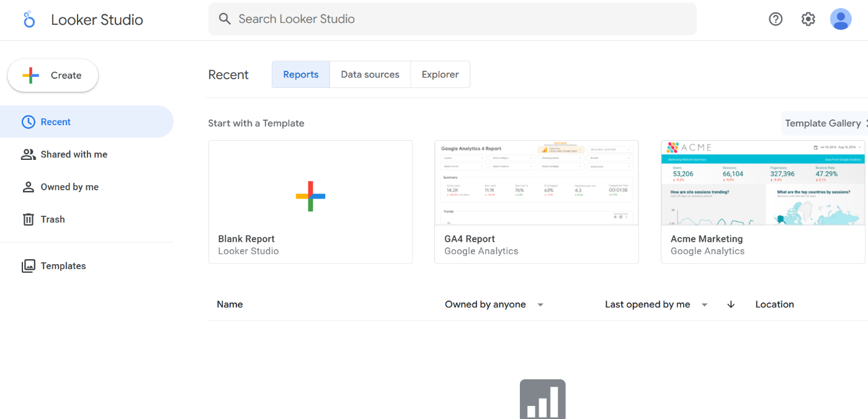Viewport: 868px width, 419px height.
Task: Open the Template Gallery button
Action: pyautogui.click(x=824, y=123)
